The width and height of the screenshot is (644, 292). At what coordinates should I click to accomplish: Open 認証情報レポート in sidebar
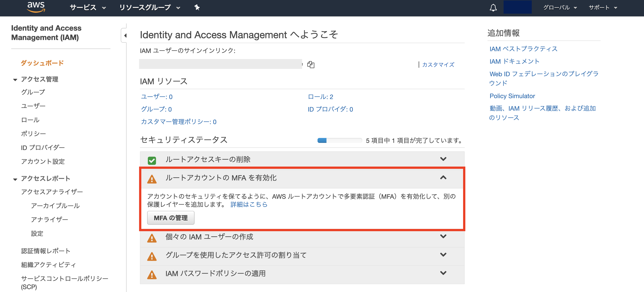tap(46, 251)
